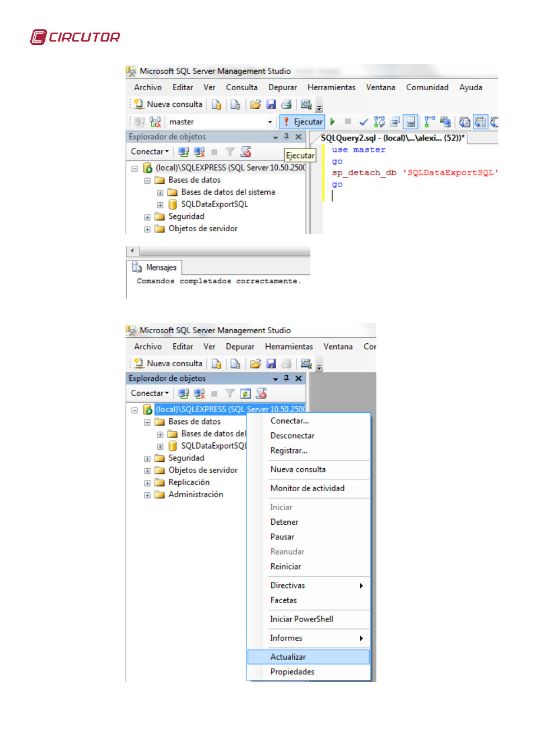Click the sp_detach_db line in the query editor
535x756 pixels.
point(415,172)
